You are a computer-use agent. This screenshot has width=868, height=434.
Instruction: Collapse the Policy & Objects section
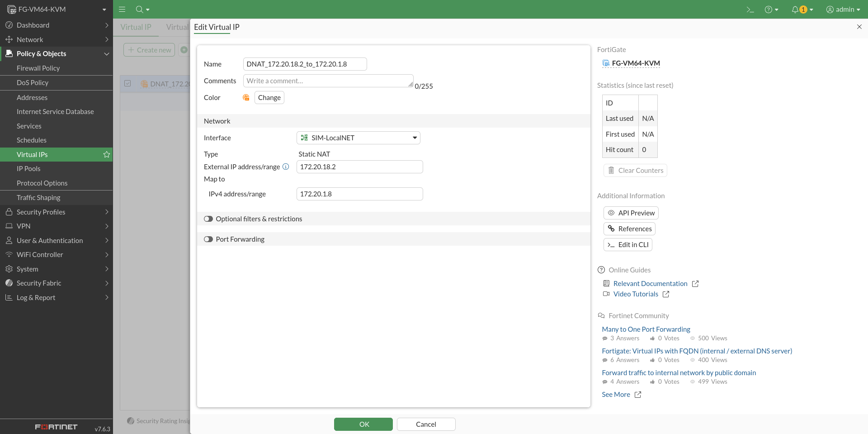tap(107, 54)
